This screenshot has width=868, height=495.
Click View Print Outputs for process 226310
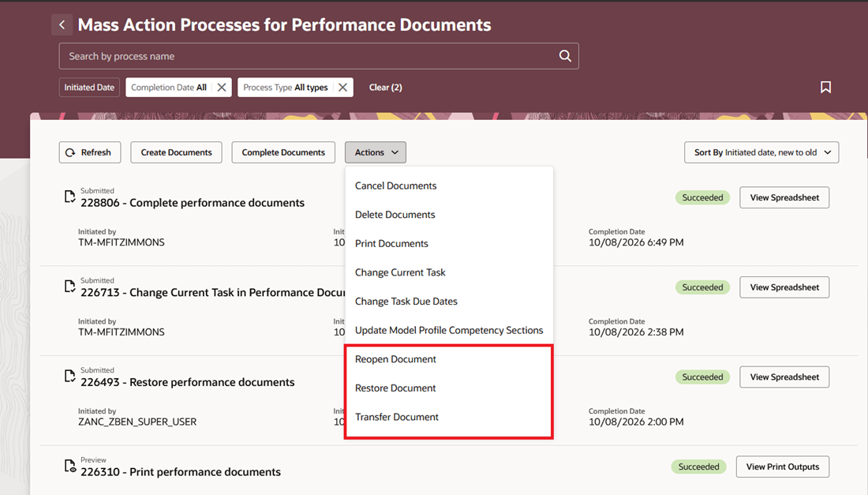click(x=782, y=467)
